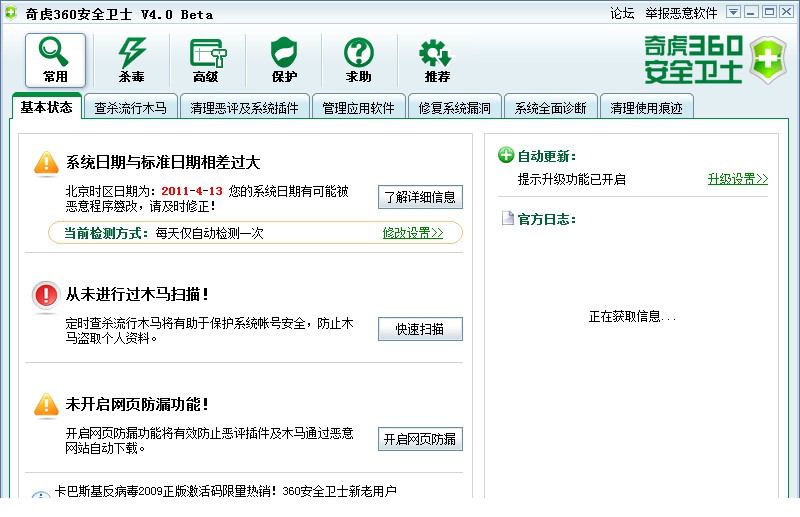Viewport: 800px width, 517px height.
Task: Click the 保护 shield toolbar icon
Action: 284,60
